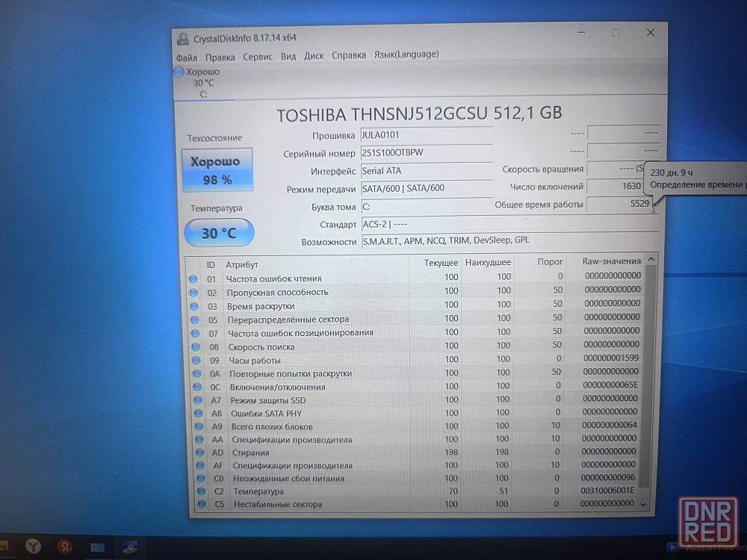Click the status circle for attribute C2
This screenshot has height=560, width=747.
[x=201, y=491]
